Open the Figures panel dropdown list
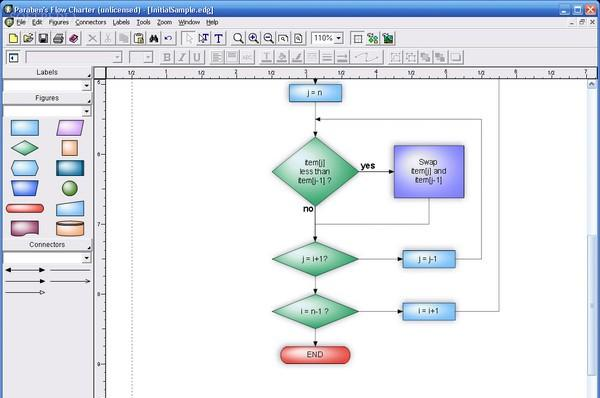The height and width of the screenshot is (398, 600). tap(86, 111)
